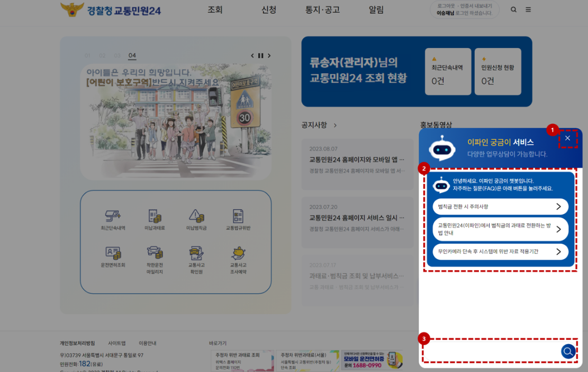This screenshot has width=588, height=372.
Task: Open 개인정보처리방침 footer link
Action: click(77, 343)
